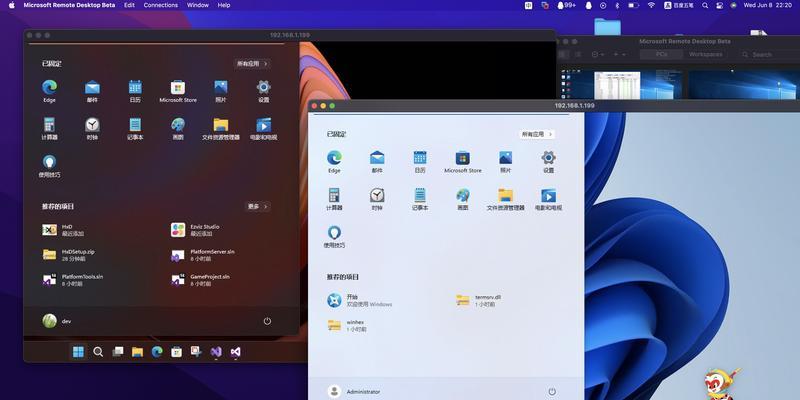Click the Windows Start button on the dark taskbar
Screen dimensions: 800x400
(x=79, y=352)
